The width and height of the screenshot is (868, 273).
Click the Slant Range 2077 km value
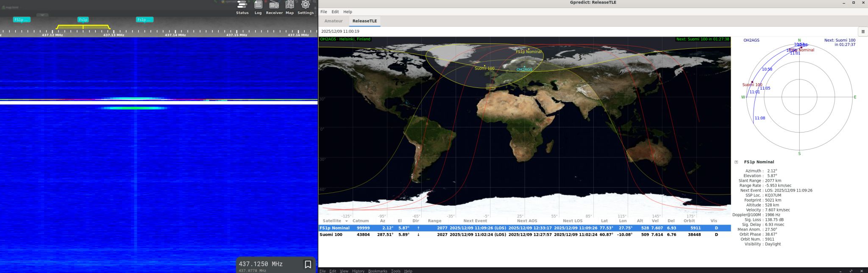[773, 181]
